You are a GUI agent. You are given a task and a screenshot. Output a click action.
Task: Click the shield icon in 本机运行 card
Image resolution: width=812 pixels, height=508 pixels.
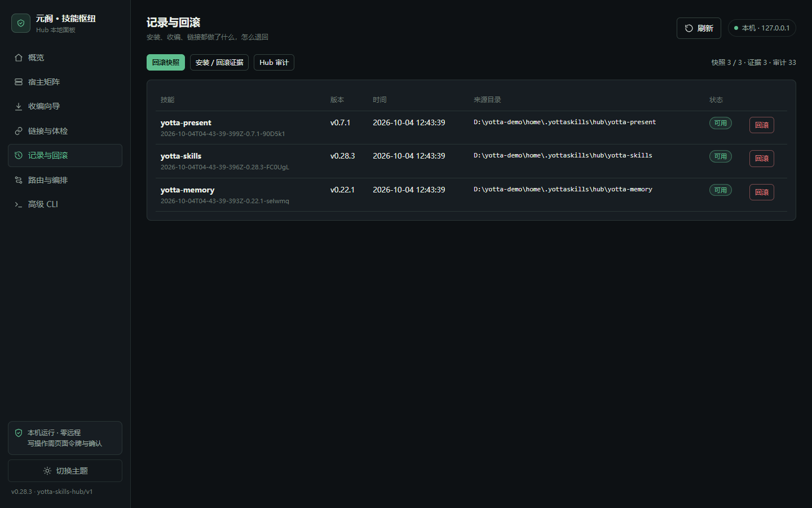pos(19,433)
